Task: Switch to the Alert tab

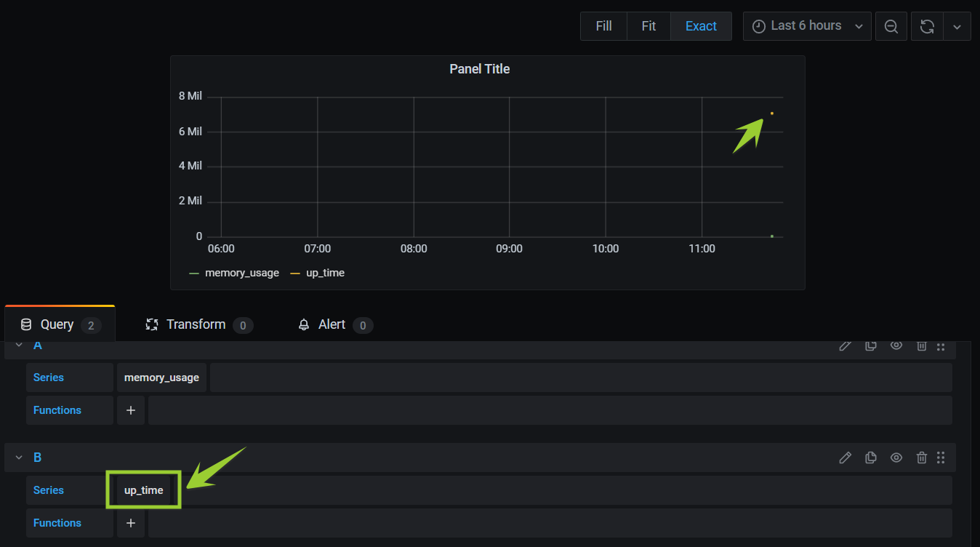Action: click(x=335, y=324)
